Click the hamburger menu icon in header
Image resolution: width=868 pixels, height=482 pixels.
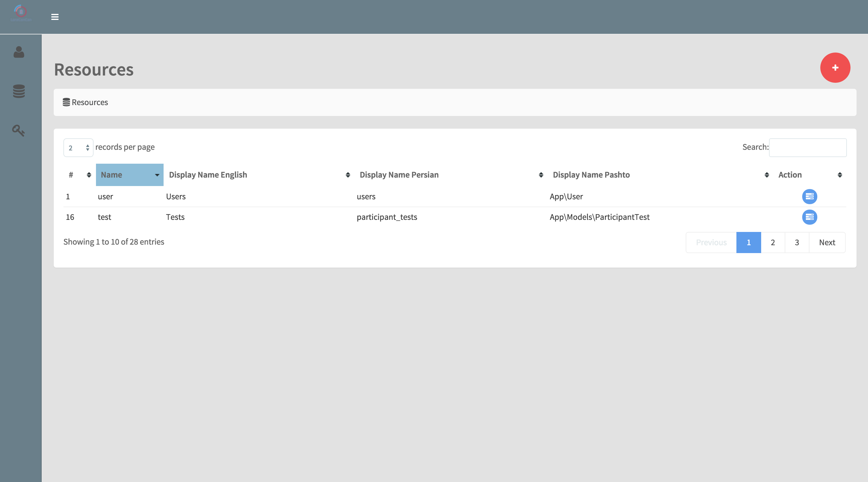[x=55, y=17]
